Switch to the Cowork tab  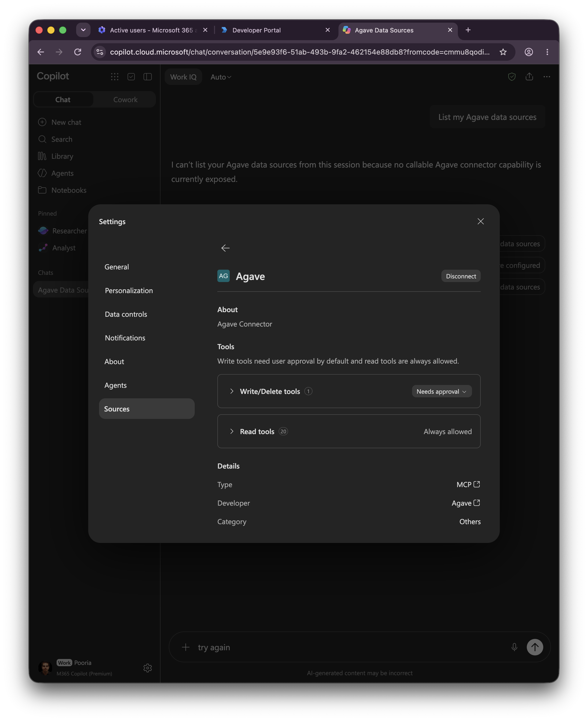tap(125, 100)
